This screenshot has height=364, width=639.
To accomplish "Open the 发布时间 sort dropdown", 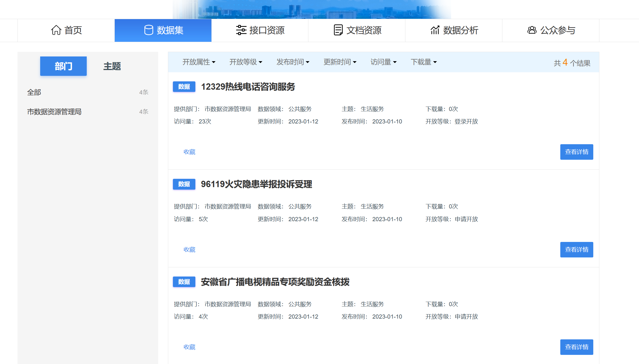I will tap(293, 62).
